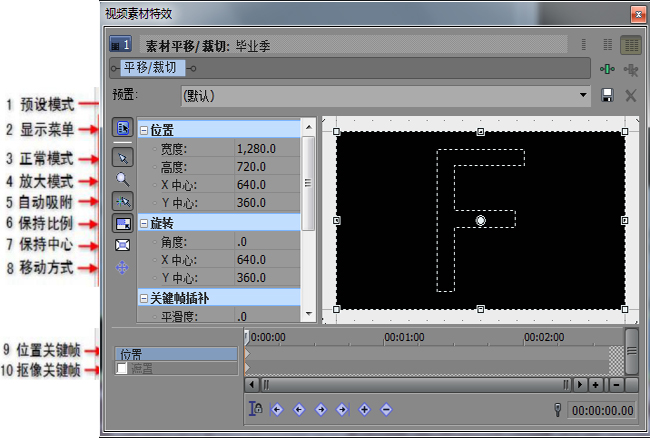Click the plug-in chain button
The width and height of the screenshot is (650, 438).
coord(607,69)
